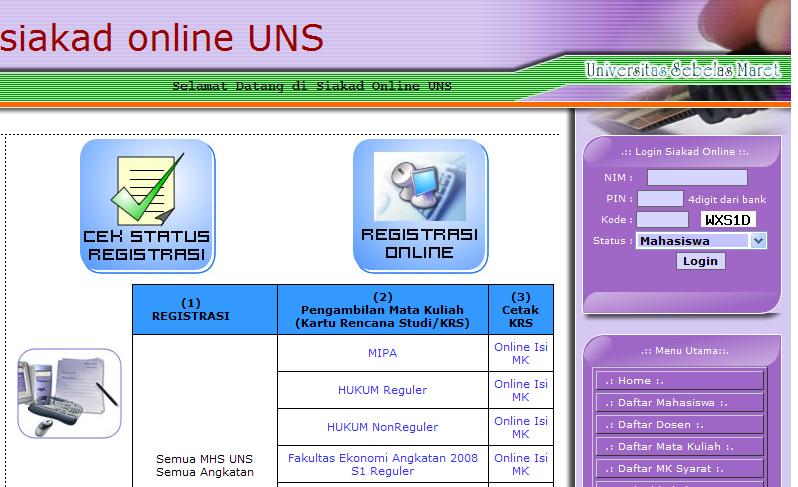Open the HUKUM NonReguler link

click(x=382, y=427)
